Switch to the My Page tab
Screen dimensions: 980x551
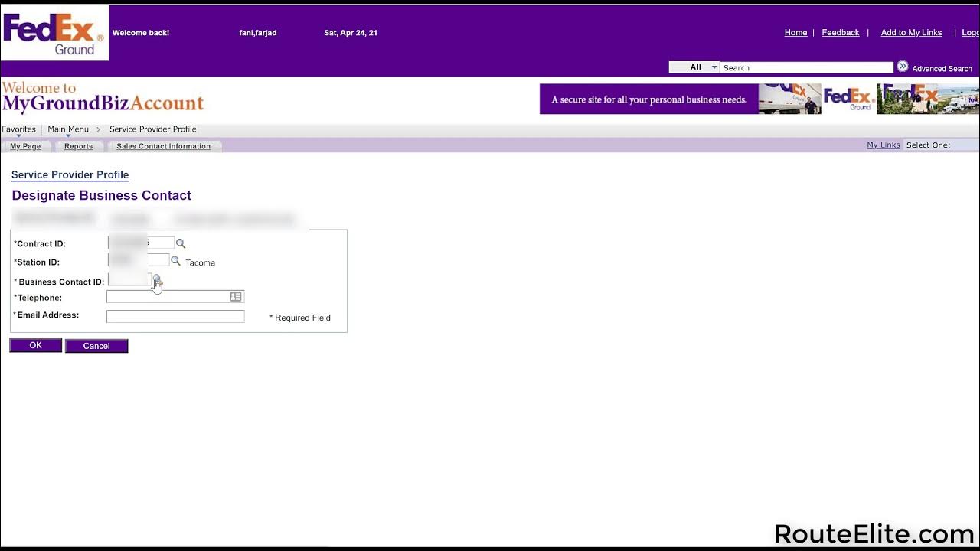(x=25, y=146)
